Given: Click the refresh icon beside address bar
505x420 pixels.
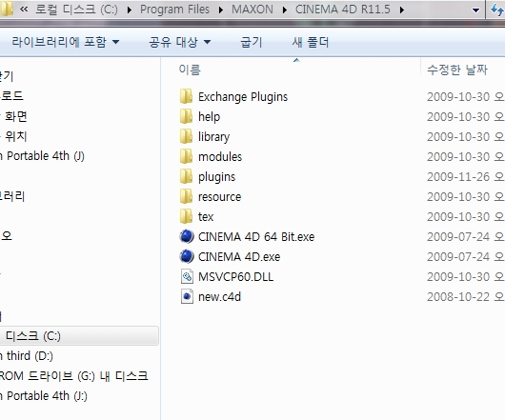Looking at the screenshot, I should (497, 10).
